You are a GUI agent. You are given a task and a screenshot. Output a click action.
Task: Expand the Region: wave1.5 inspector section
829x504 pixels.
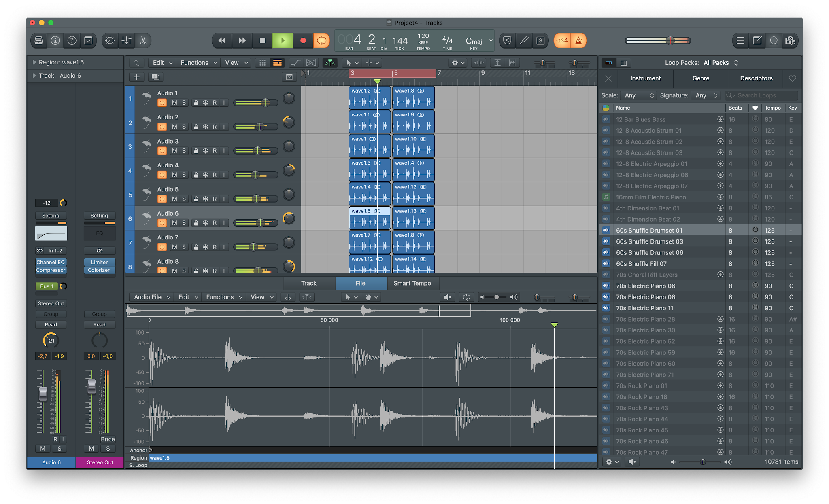[34, 62]
